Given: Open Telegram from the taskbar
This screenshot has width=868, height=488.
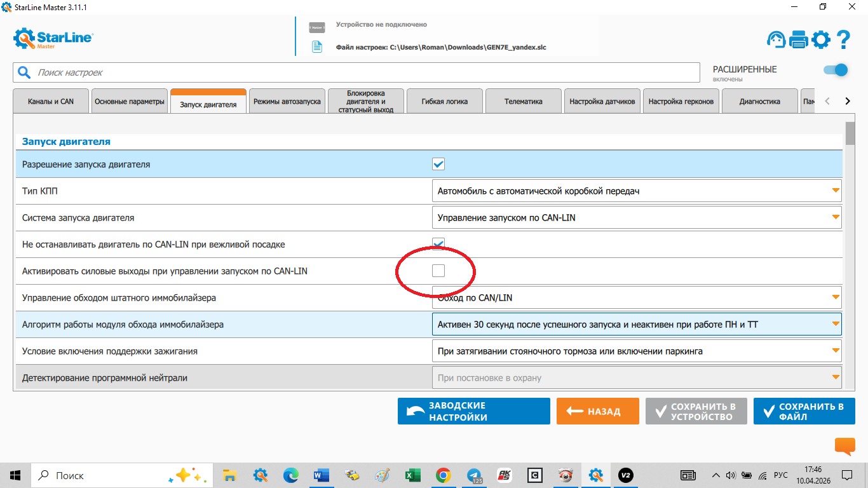Looking at the screenshot, I should [x=473, y=475].
